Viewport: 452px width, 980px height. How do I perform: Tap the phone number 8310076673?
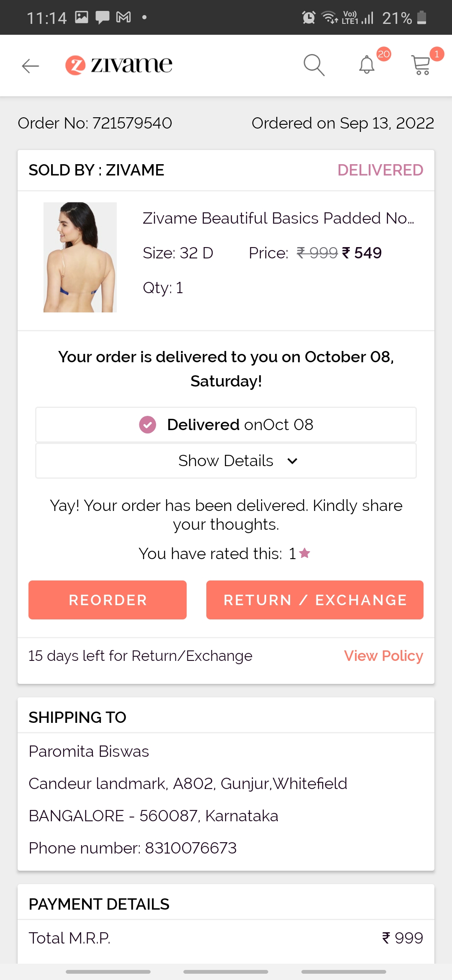[191, 848]
